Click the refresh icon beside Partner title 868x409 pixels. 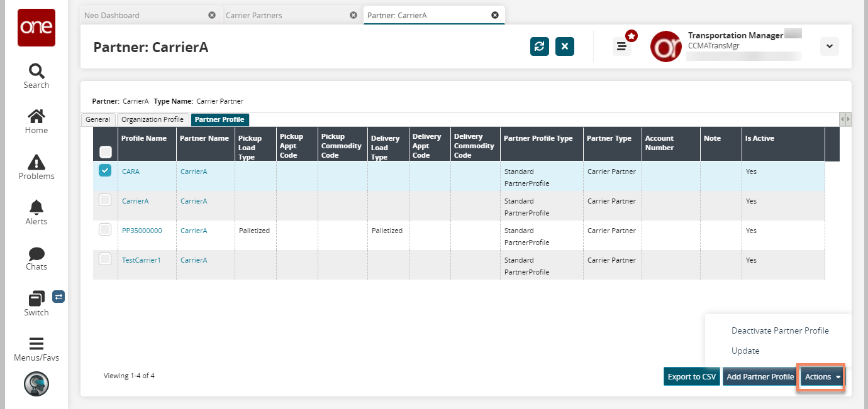539,46
